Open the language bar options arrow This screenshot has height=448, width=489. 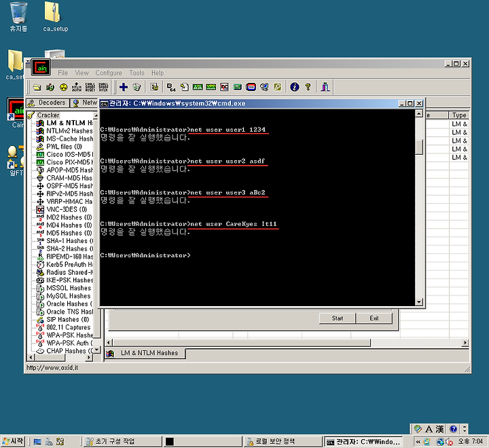[465, 429]
